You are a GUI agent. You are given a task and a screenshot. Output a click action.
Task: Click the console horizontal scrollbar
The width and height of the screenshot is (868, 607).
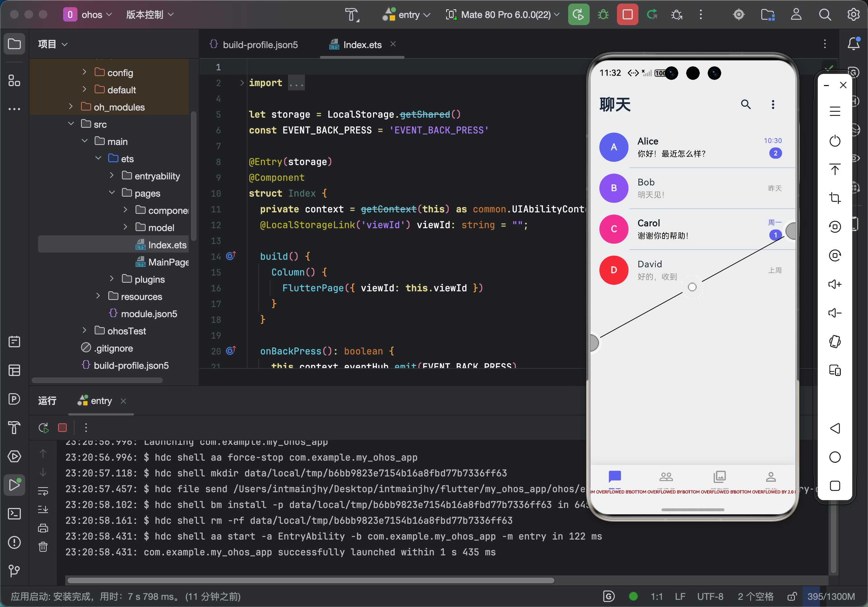310,580
